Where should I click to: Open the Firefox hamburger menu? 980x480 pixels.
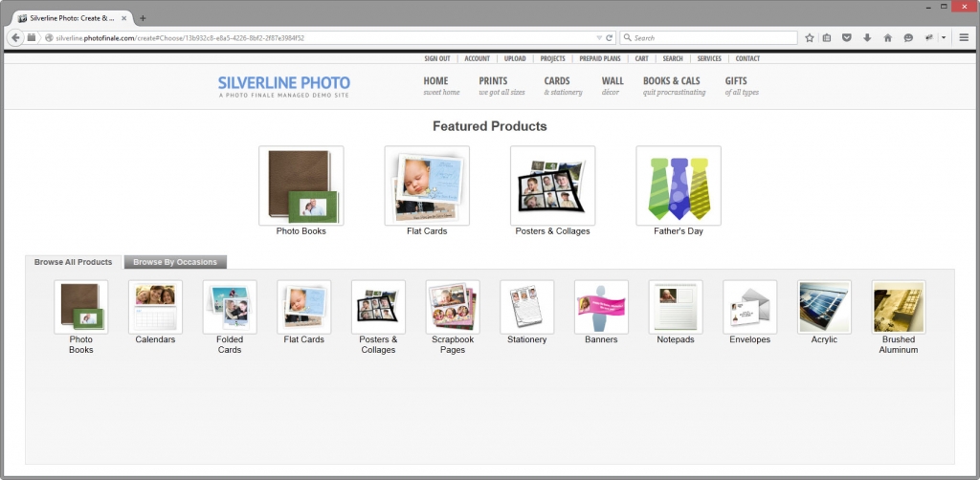[964, 38]
